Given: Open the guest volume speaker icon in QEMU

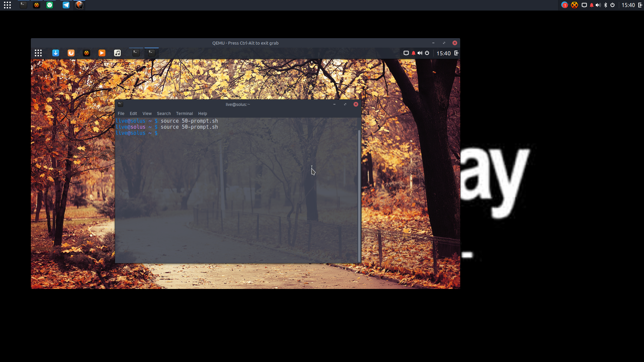Looking at the screenshot, I should 420,53.
